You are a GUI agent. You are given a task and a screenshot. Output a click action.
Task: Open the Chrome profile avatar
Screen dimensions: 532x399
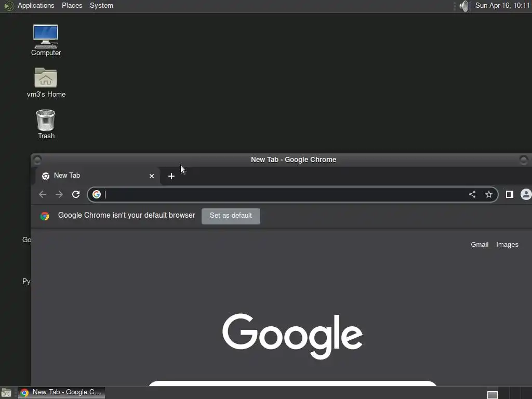526,194
